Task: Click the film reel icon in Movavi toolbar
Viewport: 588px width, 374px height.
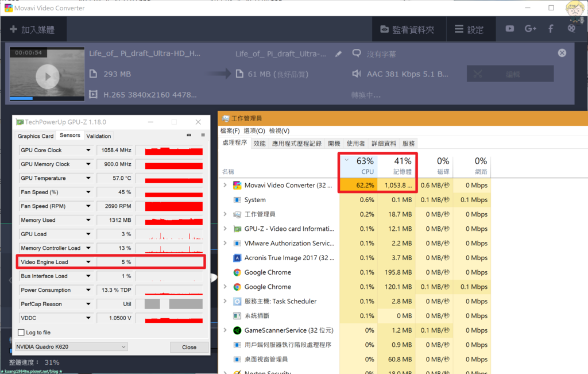Action: (x=571, y=29)
